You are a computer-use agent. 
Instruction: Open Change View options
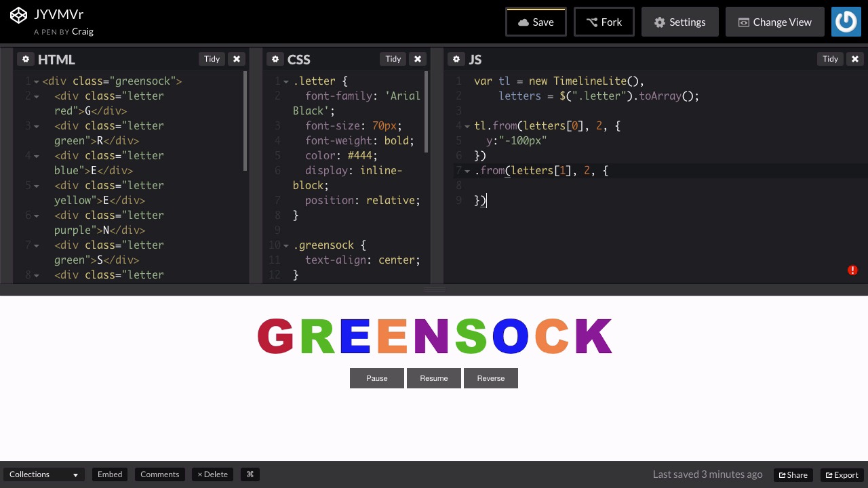tap(775, 22)
